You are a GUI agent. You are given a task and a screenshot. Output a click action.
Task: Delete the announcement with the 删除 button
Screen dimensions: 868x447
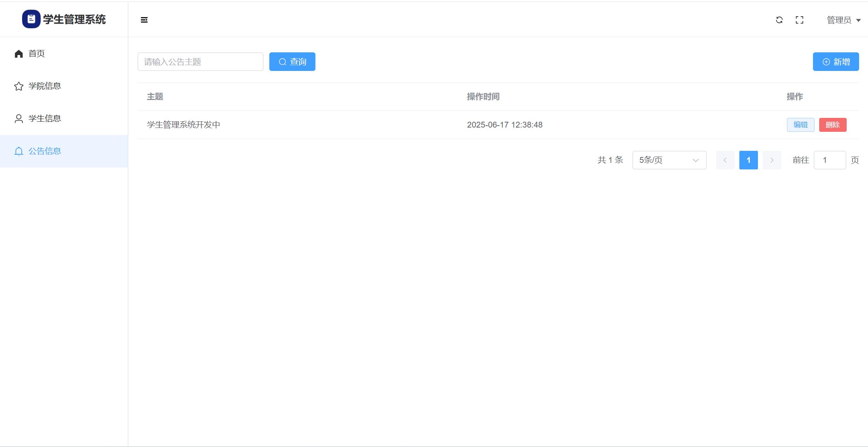(x=833, y=125)
